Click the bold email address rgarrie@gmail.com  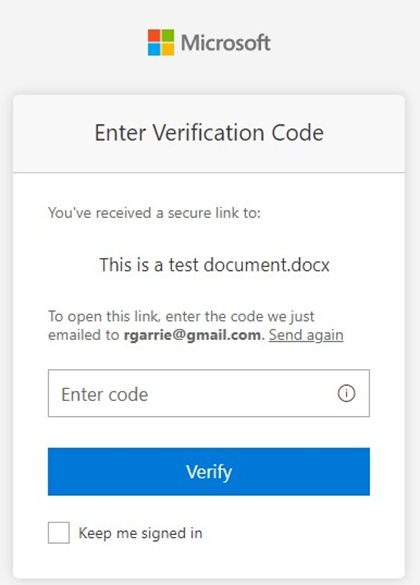(192, 335)
